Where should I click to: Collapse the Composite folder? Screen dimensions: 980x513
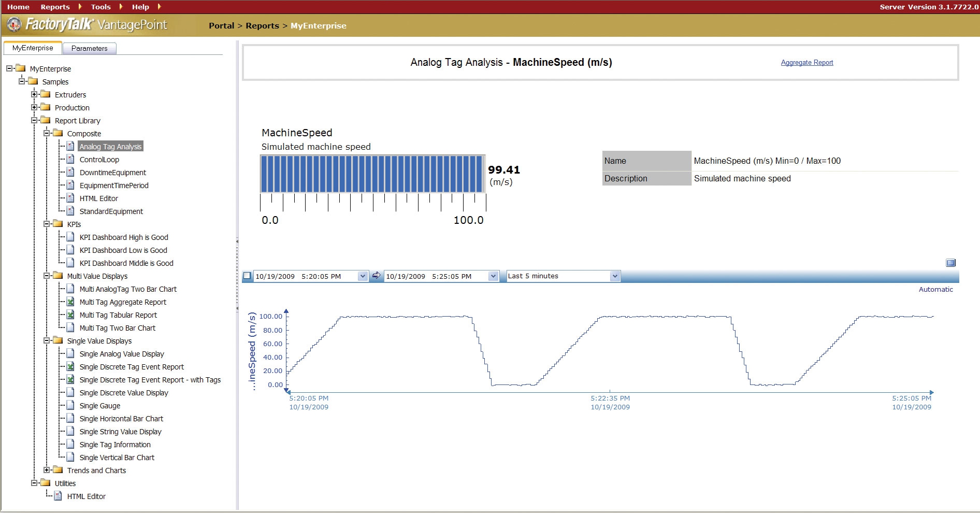coord(47,133)
